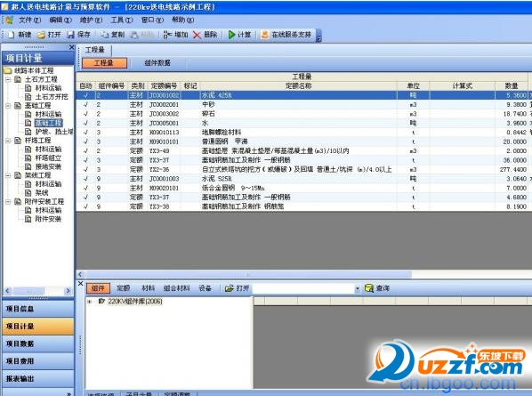Toggle the 自动 checkmark on the 普通圆钢 row
This screenshot has height=396, width=532.
tap(85, 141)
